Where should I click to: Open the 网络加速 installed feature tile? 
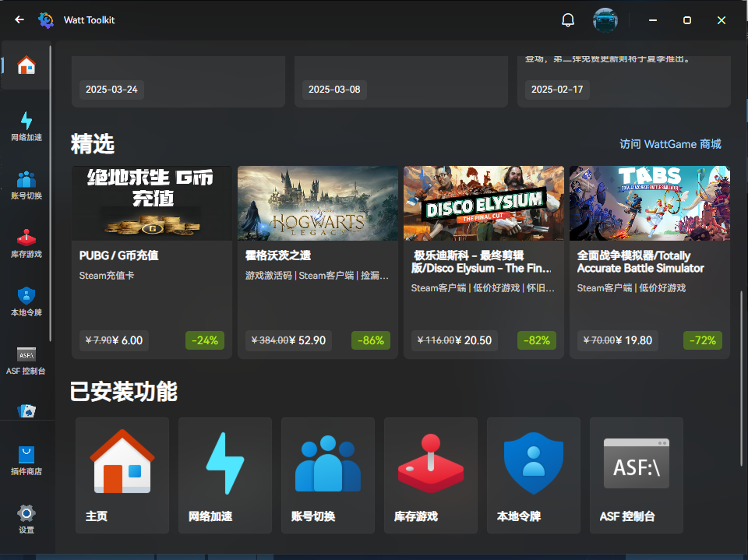pyautogui.click(x=225, y=476)
